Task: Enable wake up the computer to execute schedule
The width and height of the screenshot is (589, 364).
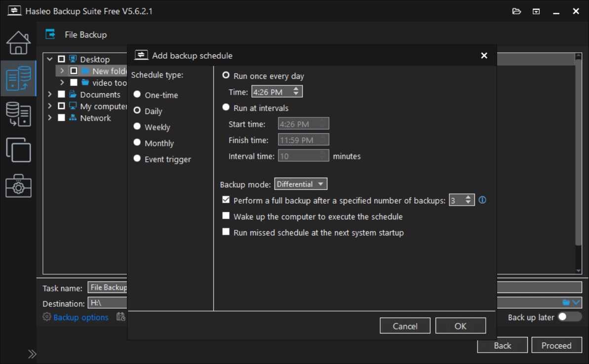Action: (x=226, y=216)
